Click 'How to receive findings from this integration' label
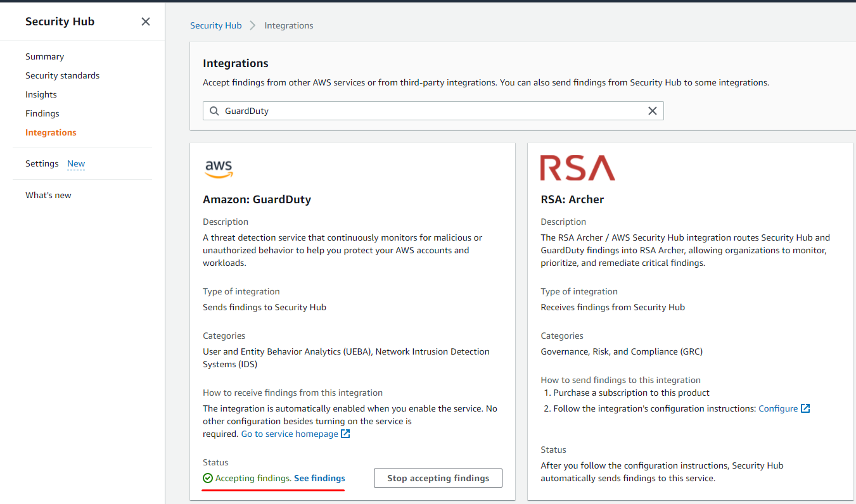 point(293,393)
